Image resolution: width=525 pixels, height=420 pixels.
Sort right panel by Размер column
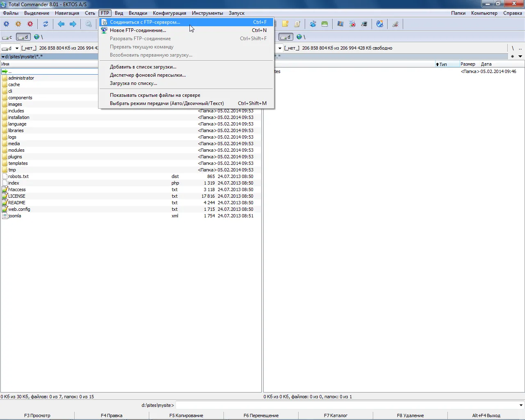click(469, 64)
